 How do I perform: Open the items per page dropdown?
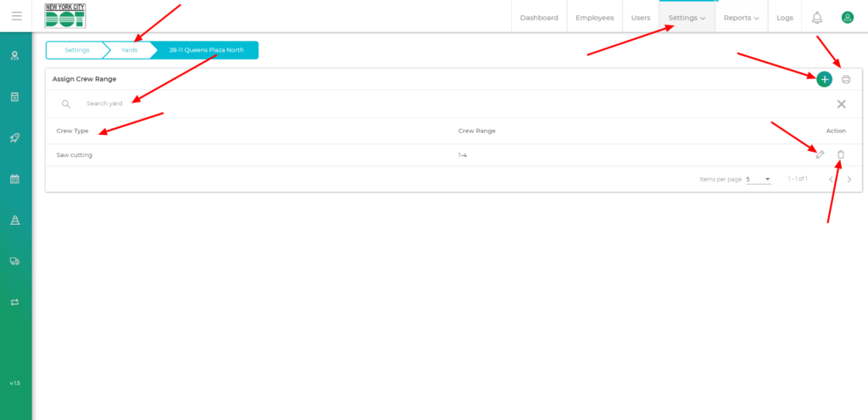coord(758,179)
